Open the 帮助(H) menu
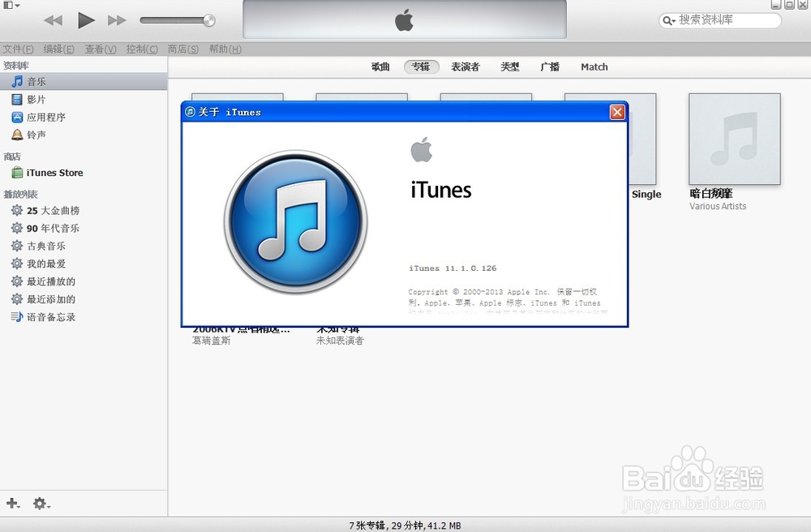The width and height of the screenshot is (811, 532). [225, 49]
